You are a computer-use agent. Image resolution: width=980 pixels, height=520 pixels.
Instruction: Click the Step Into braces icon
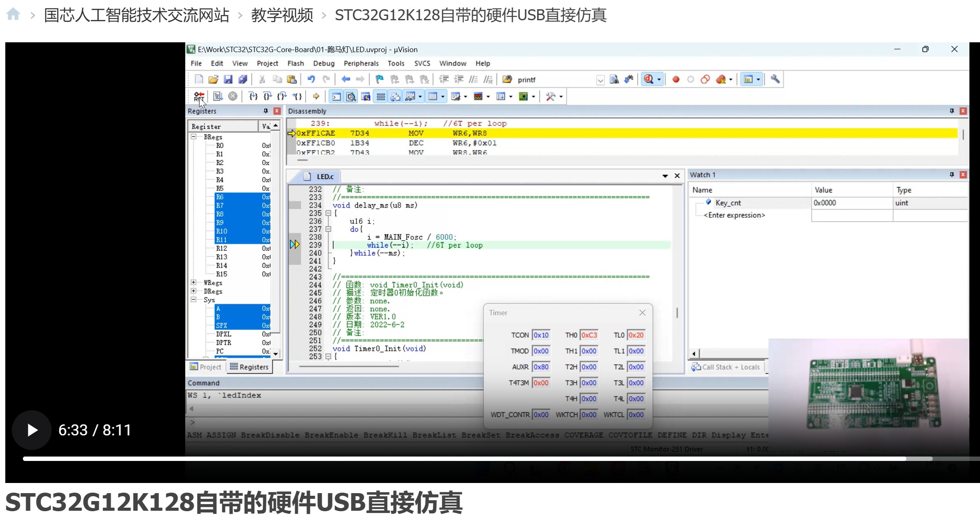[x=253, y=96]
